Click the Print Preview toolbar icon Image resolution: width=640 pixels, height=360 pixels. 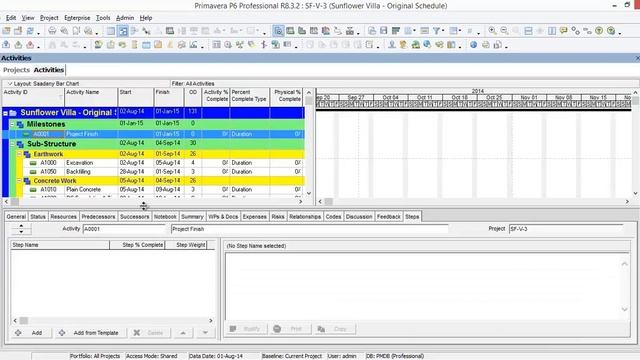coord(64,31)
